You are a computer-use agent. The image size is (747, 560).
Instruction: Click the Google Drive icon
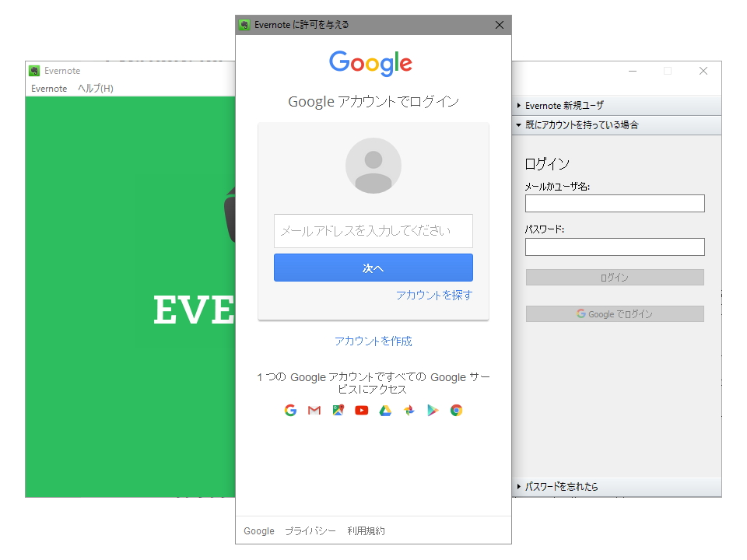[x=384, y=410]
